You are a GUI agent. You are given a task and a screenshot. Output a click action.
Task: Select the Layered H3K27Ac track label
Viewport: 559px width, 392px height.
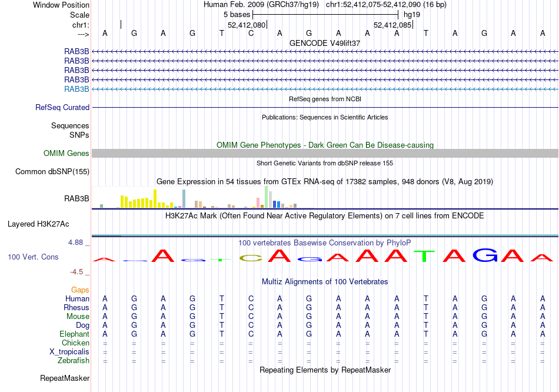tap(38, 224)
